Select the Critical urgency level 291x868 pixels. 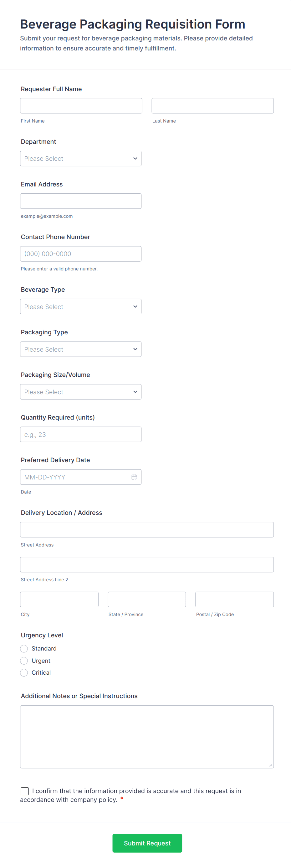[24, 672]
